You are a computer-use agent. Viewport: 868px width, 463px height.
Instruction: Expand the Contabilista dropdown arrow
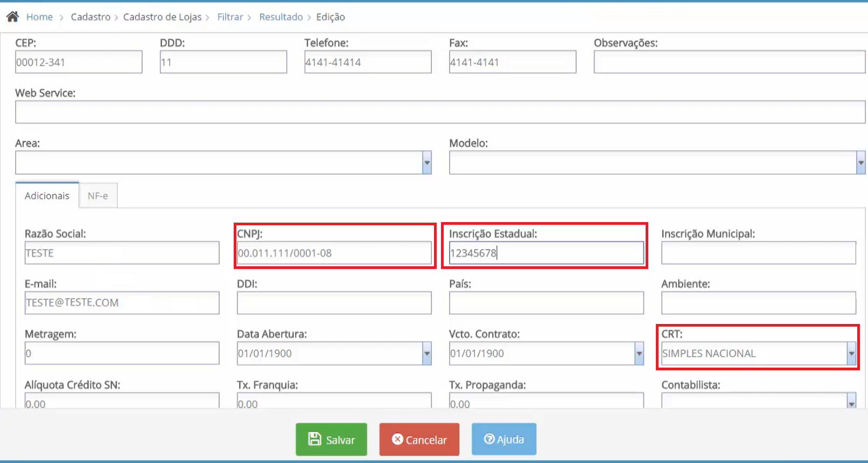point(851,402)
